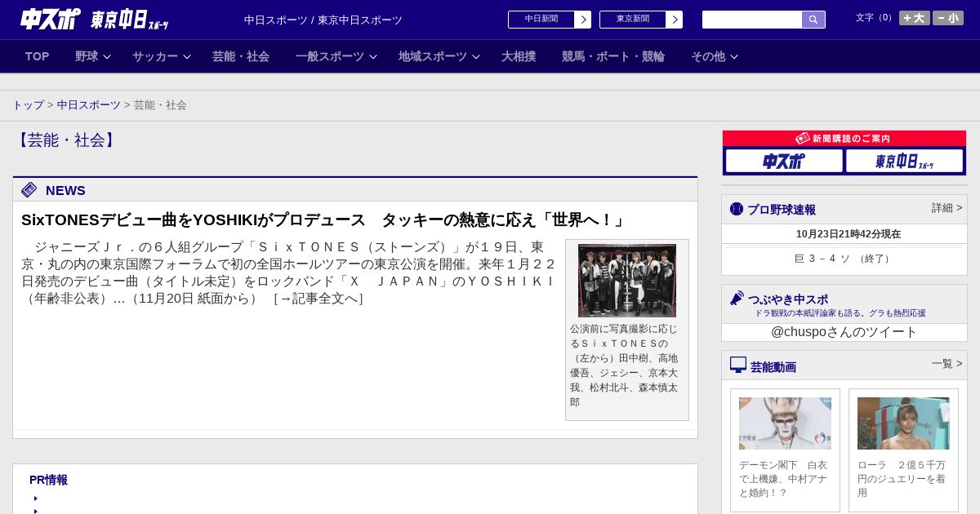Click the デーモン閣下 白衣で上機嫌 caption

785,479
